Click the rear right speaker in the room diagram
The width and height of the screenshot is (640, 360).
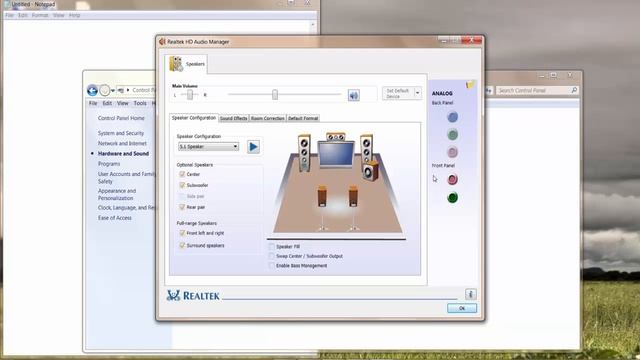pos(353,196)
